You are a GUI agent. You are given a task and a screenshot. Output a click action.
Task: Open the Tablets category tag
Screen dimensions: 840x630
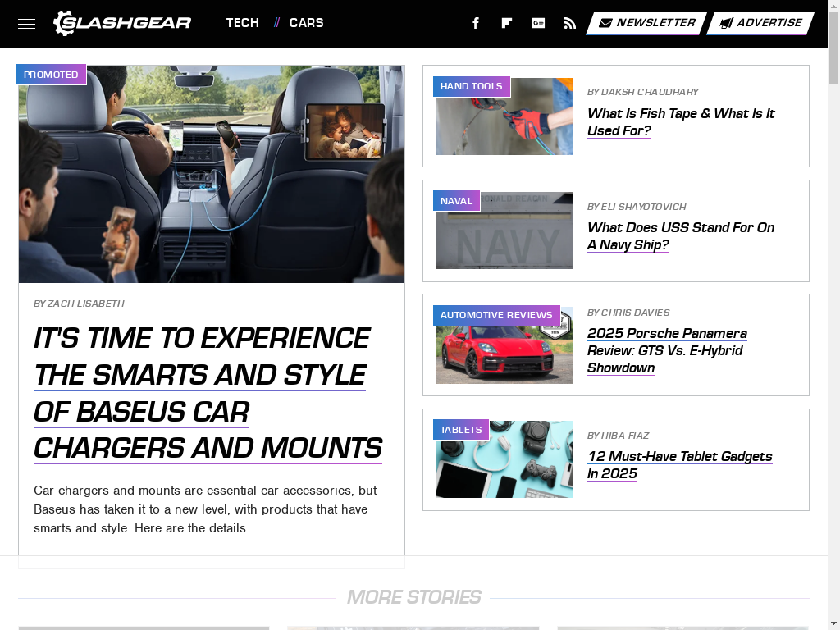coord(461,430)
